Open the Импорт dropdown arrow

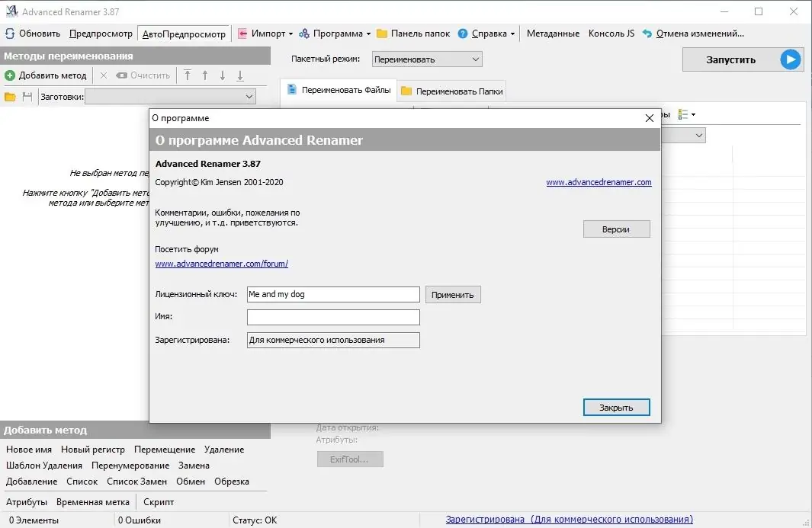[x=291, y=33]
